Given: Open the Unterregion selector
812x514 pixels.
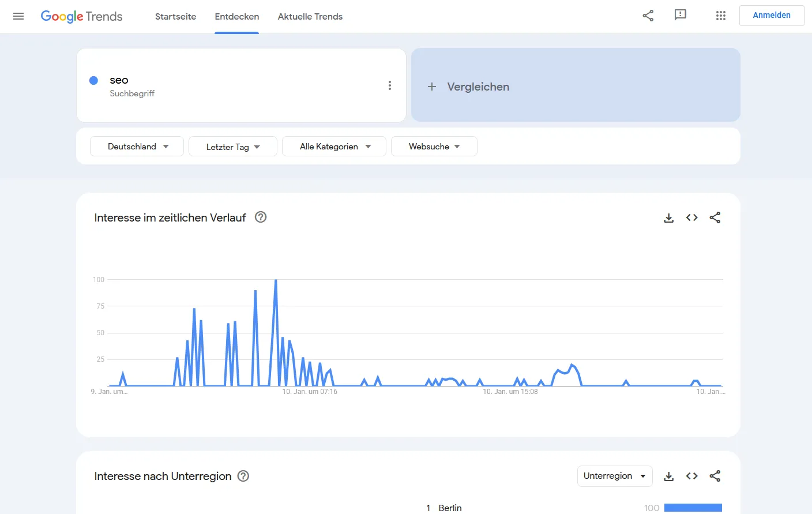Looking at the screenshot, I should [x=615, y=476].
